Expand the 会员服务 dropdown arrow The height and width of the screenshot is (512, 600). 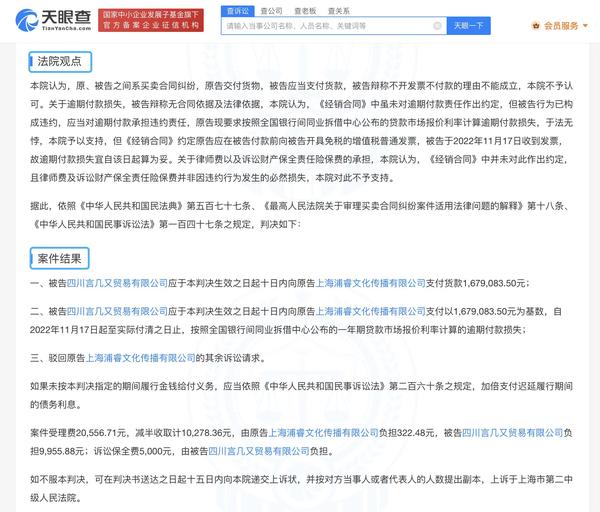pos(585,26)
